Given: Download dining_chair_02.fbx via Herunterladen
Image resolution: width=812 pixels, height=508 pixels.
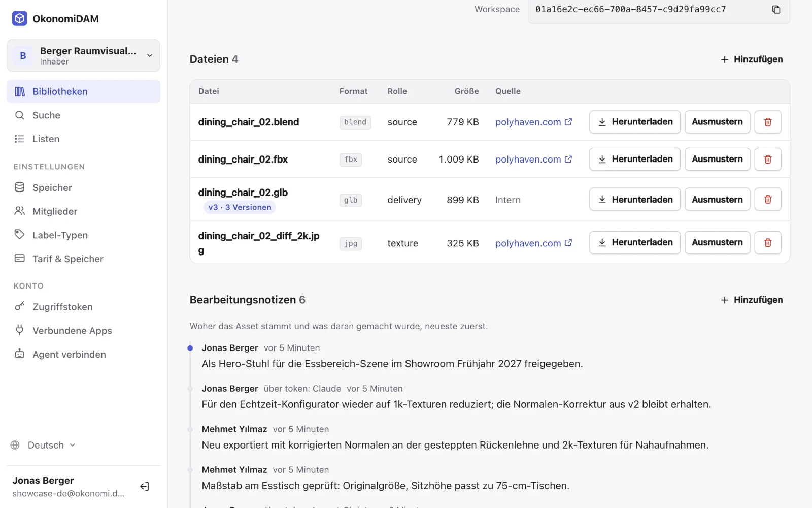Looking at the screenshot, I should tap(635, 159).
